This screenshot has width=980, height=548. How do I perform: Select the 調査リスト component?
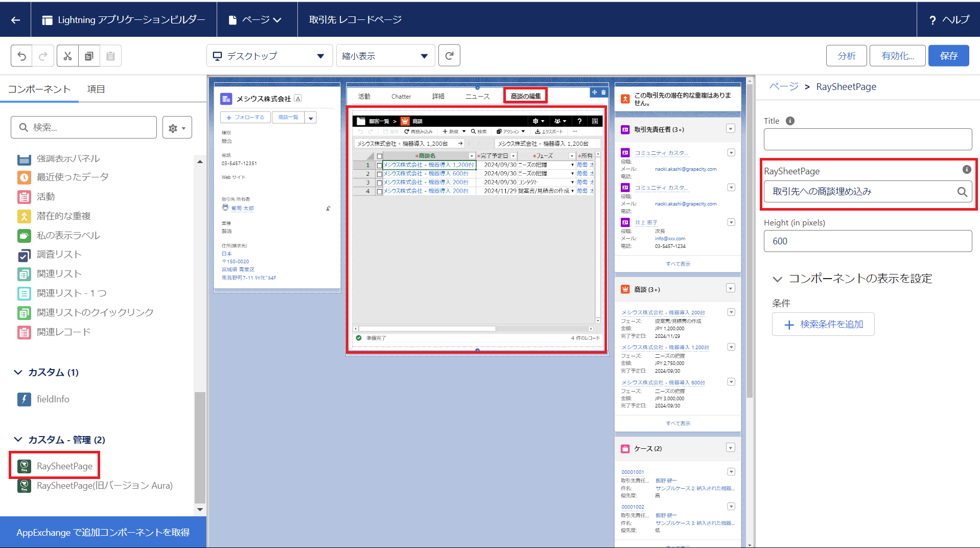pos(50,255)
